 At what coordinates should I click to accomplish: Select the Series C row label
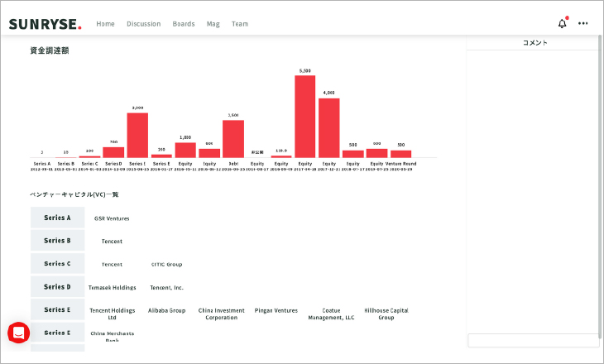click(57, 263)
